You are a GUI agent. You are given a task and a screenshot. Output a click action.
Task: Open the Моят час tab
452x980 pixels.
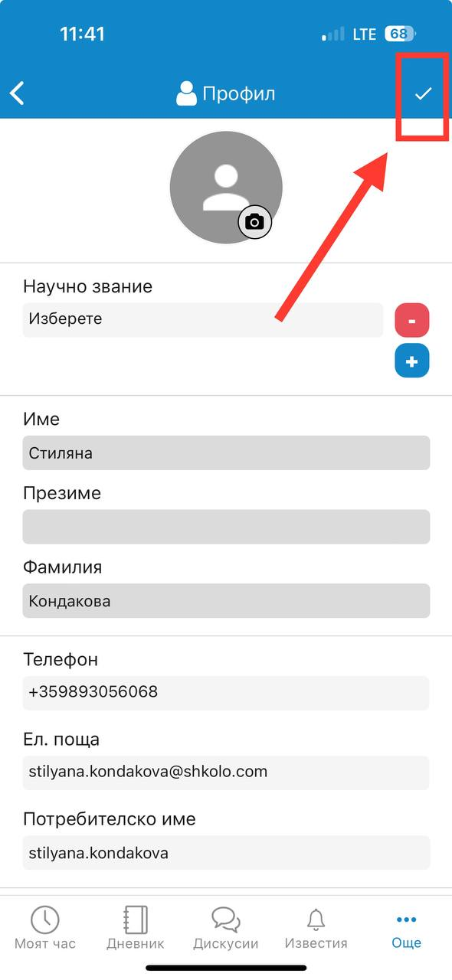click(x=45, y=927)
